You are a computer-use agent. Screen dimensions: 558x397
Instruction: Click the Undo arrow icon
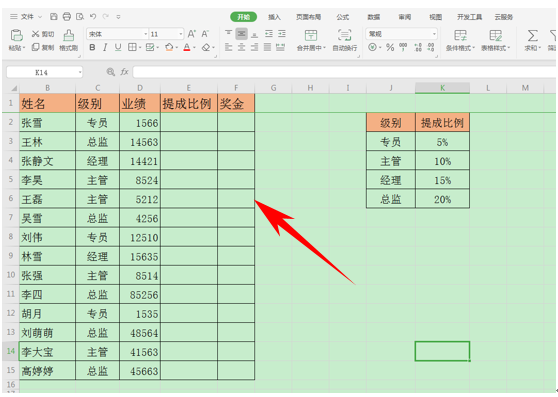[93, 16]
